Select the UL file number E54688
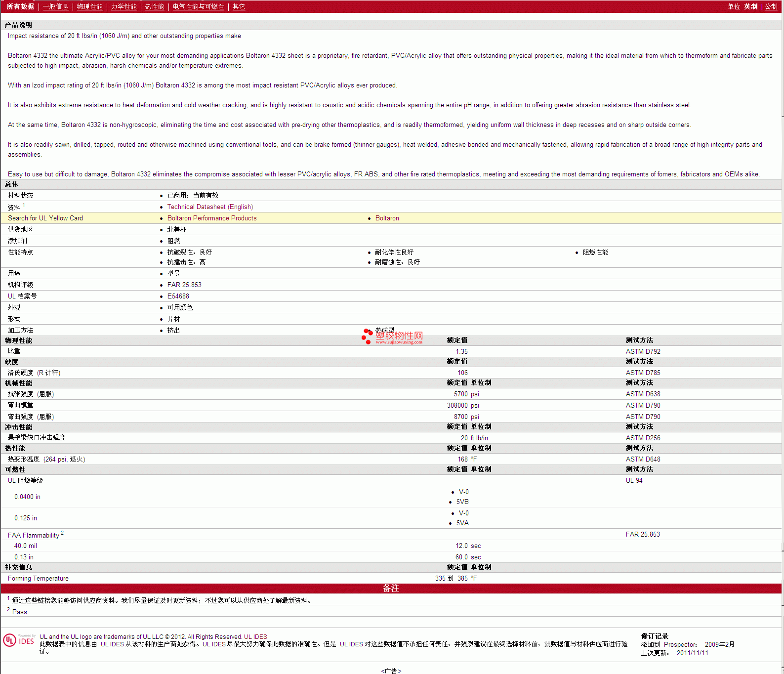Viewport: 784px width, 674px height. coord(178,296)
